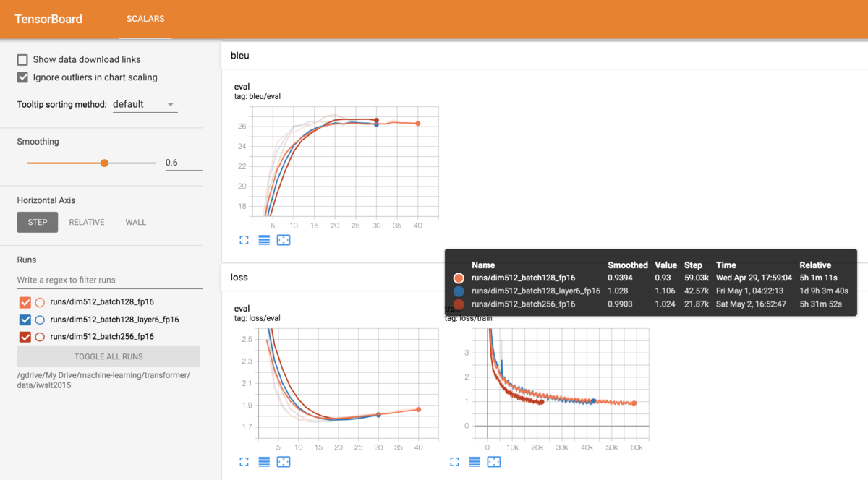Open the SCALARS tab
Viewport: 868px width, 480px height.
pos(145,19)
